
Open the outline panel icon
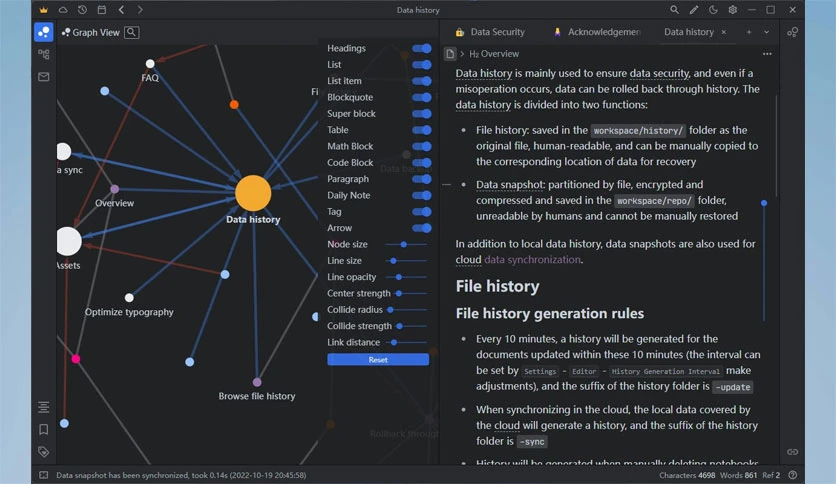tap(44, 407)
